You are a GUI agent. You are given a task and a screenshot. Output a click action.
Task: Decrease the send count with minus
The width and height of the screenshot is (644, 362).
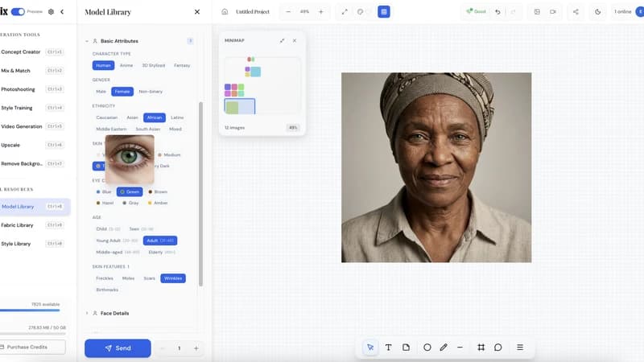(163, 348)
